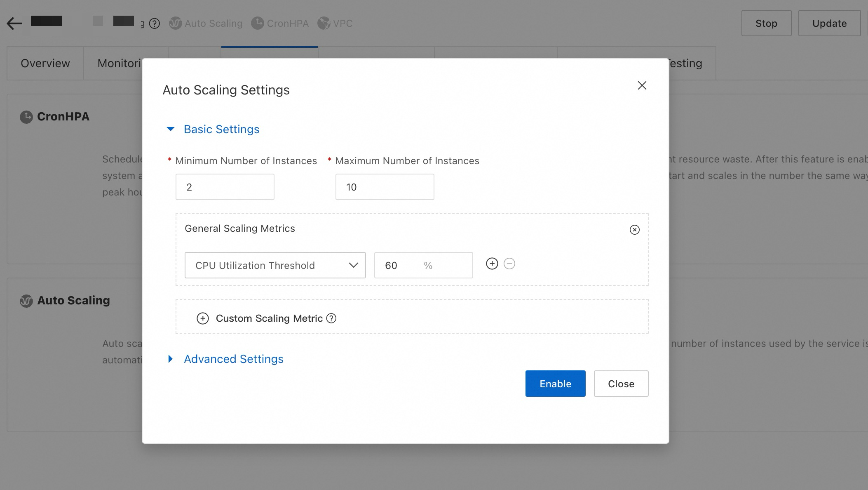Expand the Advanced Settings section

click(x=171, y=359)
